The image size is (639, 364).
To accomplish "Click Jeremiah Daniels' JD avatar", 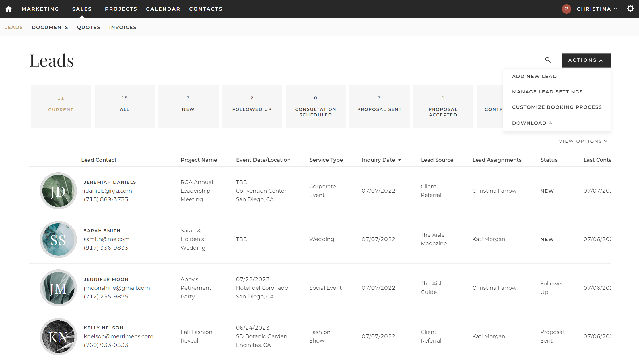I will click(x=58, y=191).
